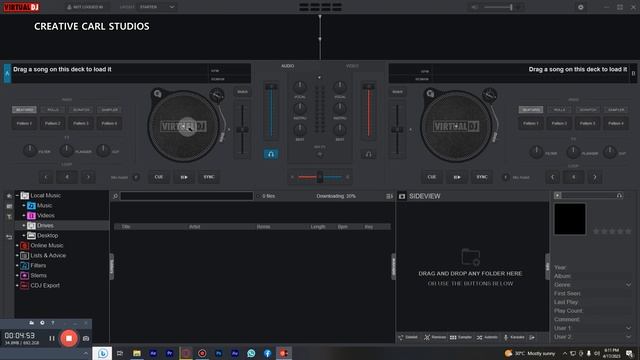This screenshot has height=360, width=640.
Task: Toggle left deck SYNC button
Action: tap(209, 177)
